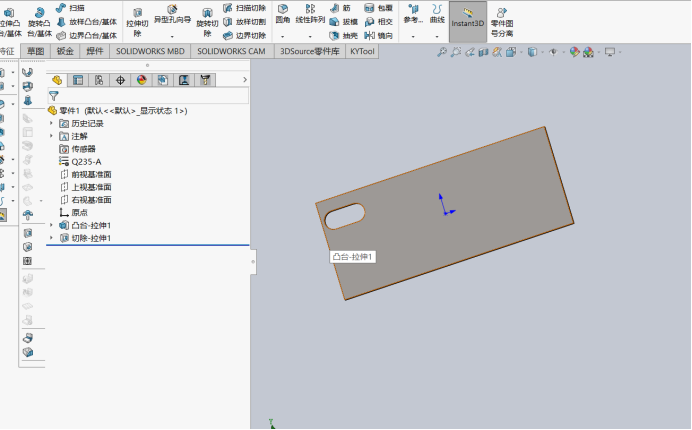The width and height of the screenshot is (692, 430).
Task: Open the Display Style icon
Action: click(x=533, y=52)
